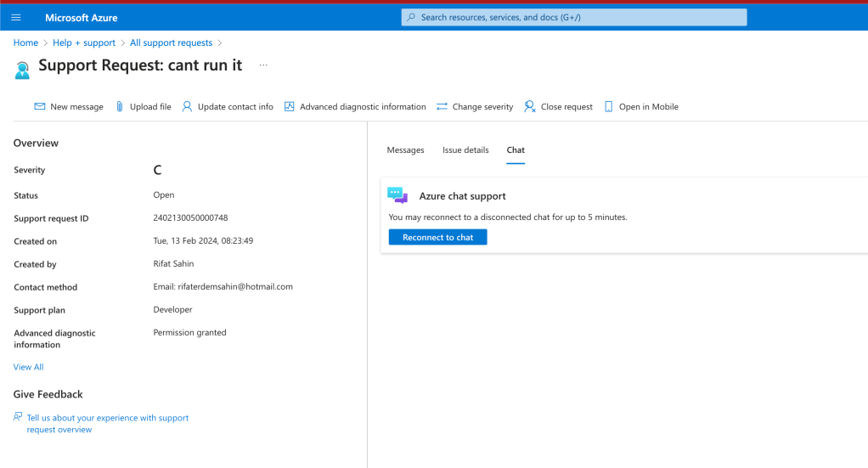The width and height of the screenshot is (868, 468).
Task: Click the creator name Rifat Sahin
Action: click(173, 263)
